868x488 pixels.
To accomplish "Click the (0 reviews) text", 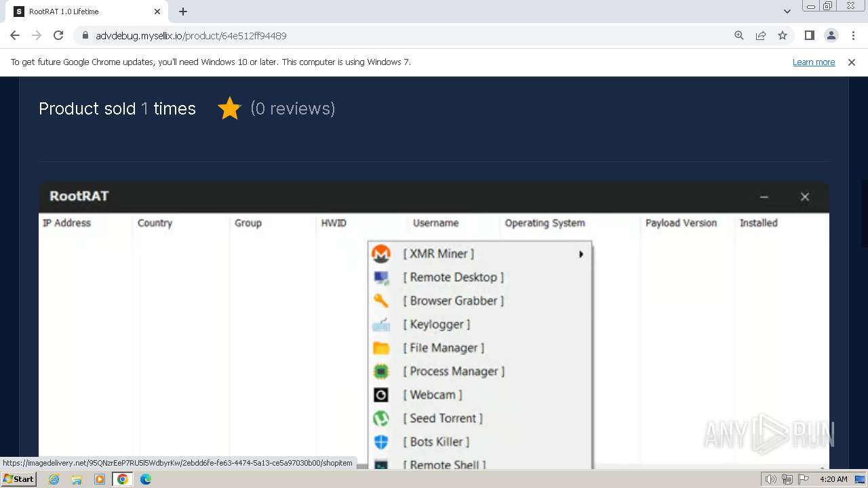I will [x=293, y=108].
